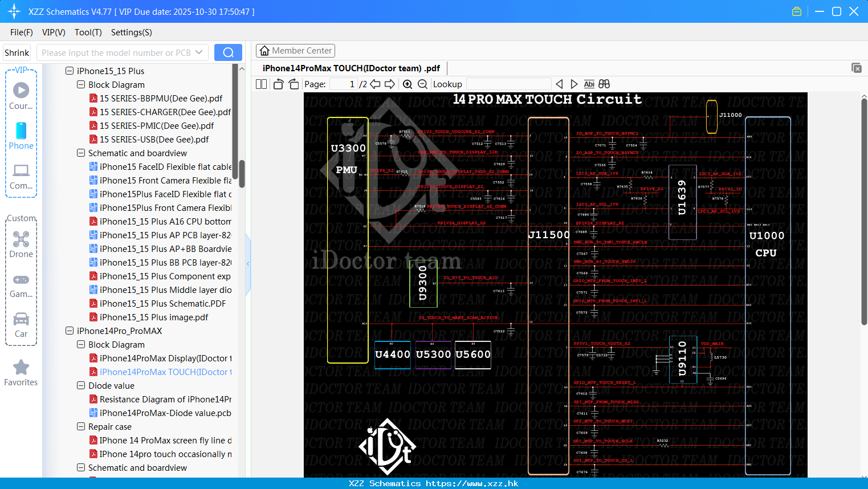Select iPhone14ProMax TOUCH document tab
This screenshot has height=489, width=868.
pyautogui.click(x=351, y=68)
